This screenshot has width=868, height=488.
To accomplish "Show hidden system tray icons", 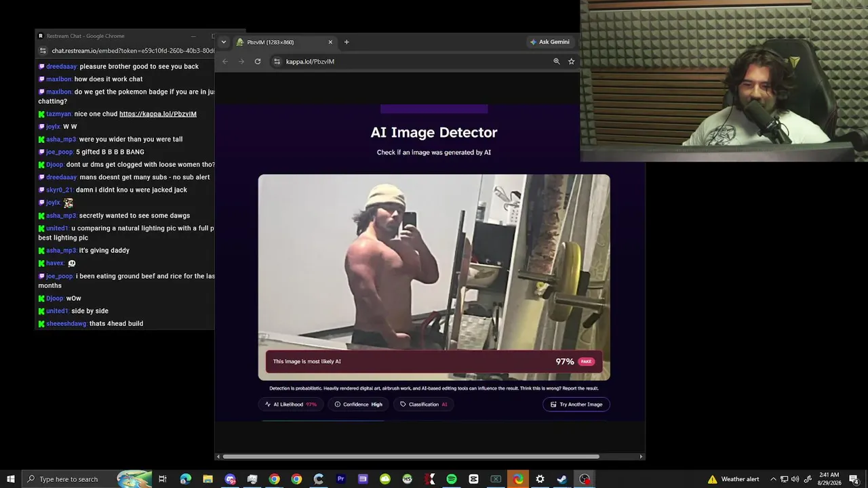I will [x=773, y=479].
